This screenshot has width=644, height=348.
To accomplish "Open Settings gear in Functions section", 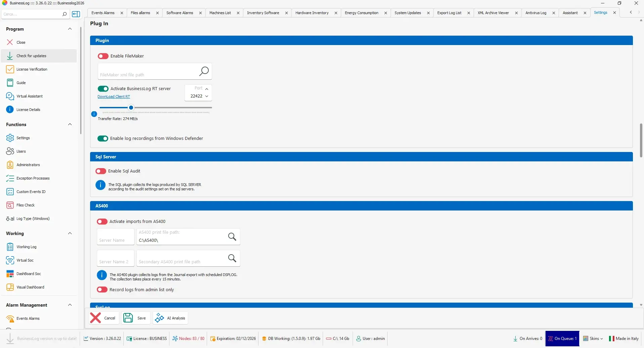I will pos(10,138).
